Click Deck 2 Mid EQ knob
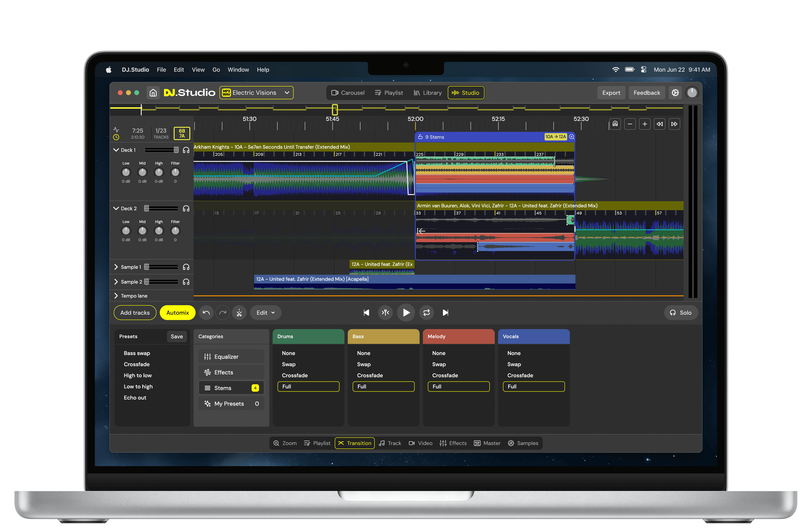The image size is (812, 528). tap(142, 231)
